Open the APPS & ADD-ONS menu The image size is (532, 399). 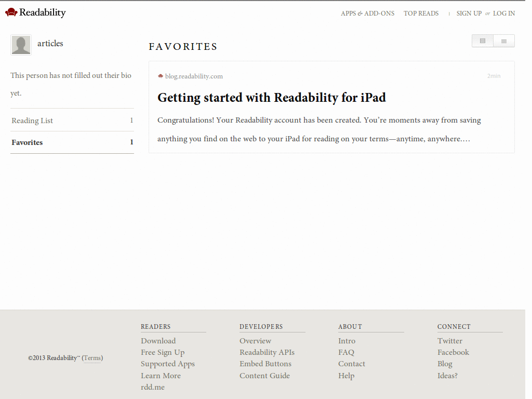367,13
